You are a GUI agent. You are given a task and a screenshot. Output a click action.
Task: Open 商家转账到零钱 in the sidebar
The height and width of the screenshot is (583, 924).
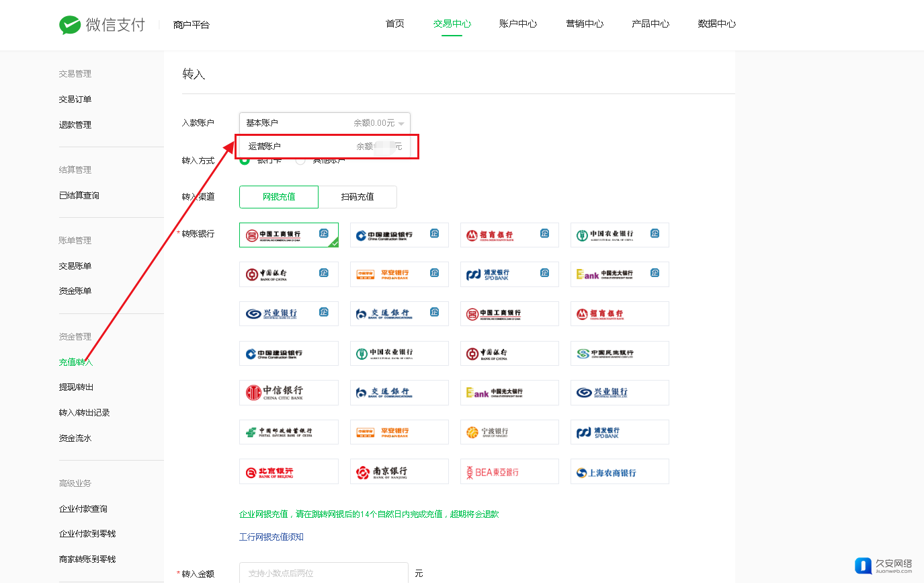87,559
